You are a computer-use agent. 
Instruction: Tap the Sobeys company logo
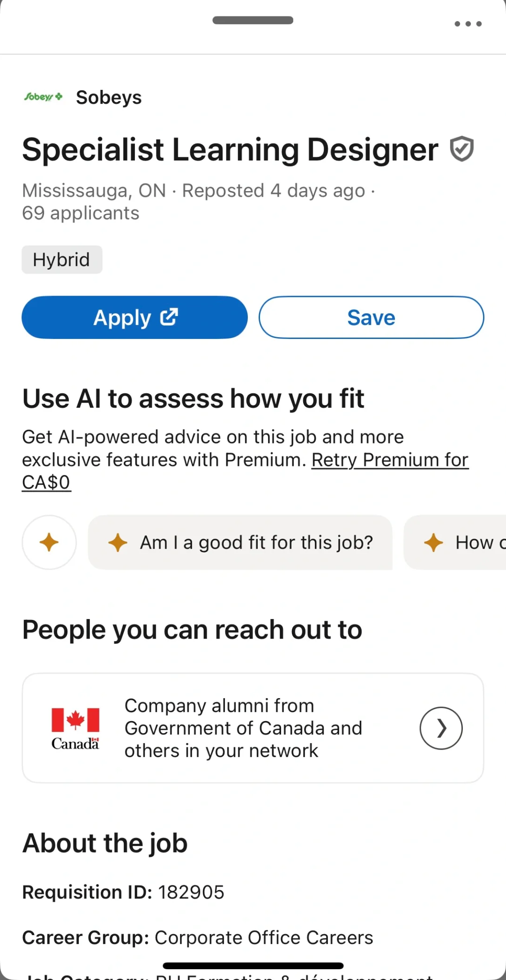coord(43,97)
